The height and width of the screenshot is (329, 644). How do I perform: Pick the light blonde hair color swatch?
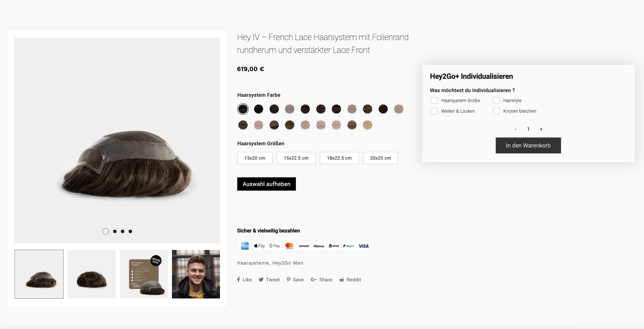pos(368,125)
